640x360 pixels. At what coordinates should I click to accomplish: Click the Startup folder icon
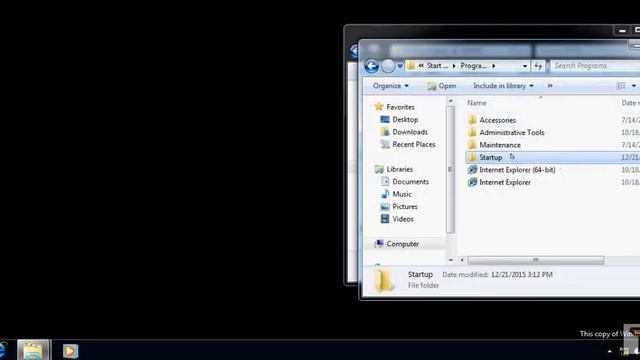pos(472,157)
